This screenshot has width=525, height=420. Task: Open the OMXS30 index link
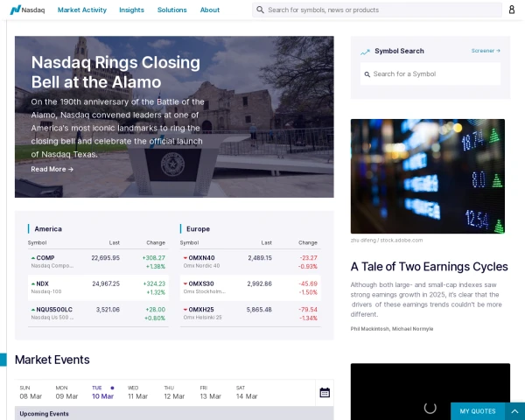point(201,283)
